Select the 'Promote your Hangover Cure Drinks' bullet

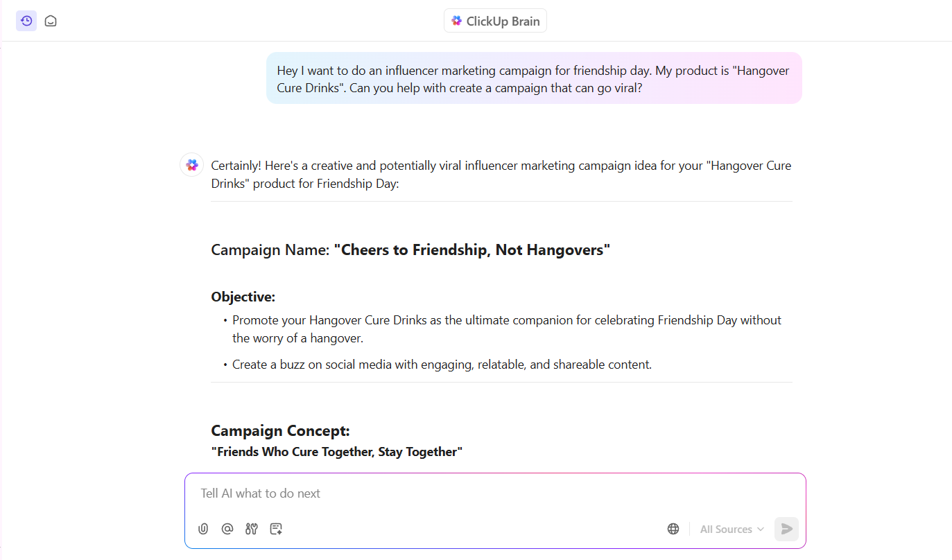[507, 329]
